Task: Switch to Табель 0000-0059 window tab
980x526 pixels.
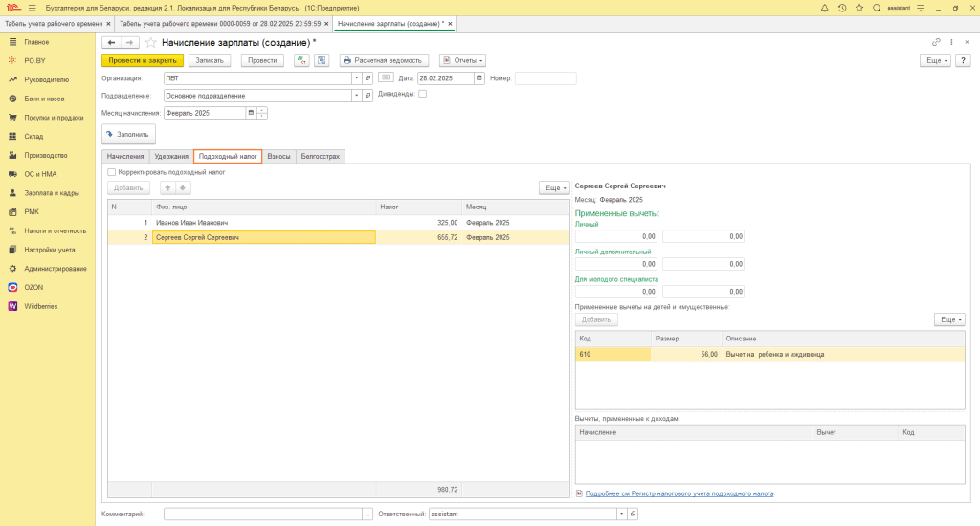Action: (220, 24)
